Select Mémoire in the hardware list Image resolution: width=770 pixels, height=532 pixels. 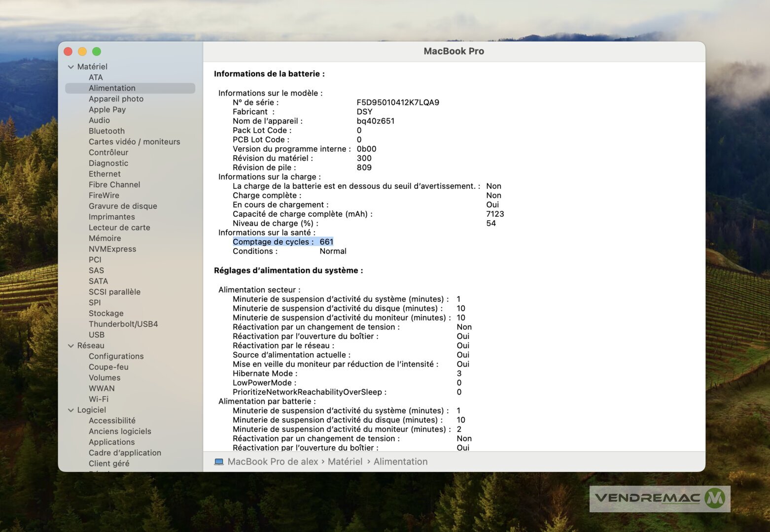pyautogui.click(x=105, y=238)
